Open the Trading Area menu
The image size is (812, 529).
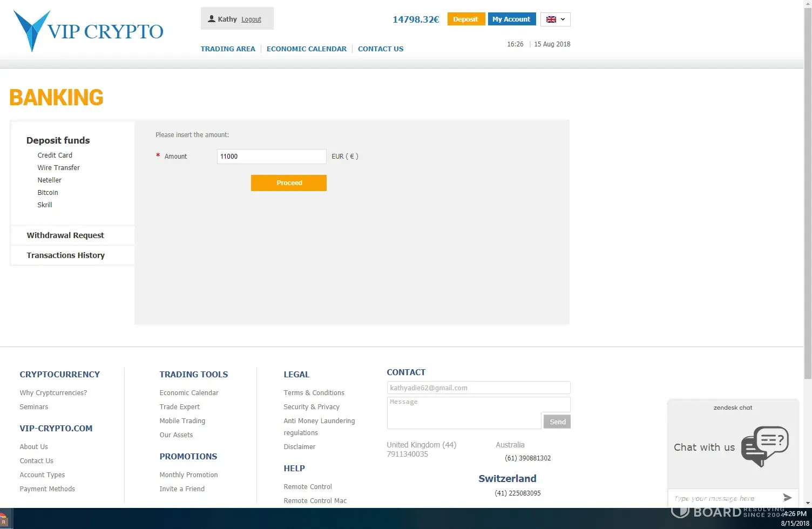click(228, 49)
